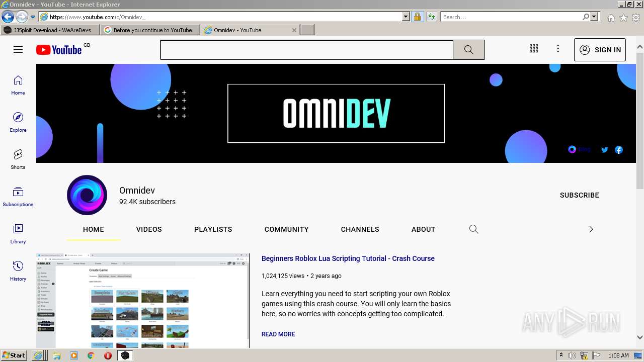
Task: Click the browser Back button
Action: click(x=8, y=17)
